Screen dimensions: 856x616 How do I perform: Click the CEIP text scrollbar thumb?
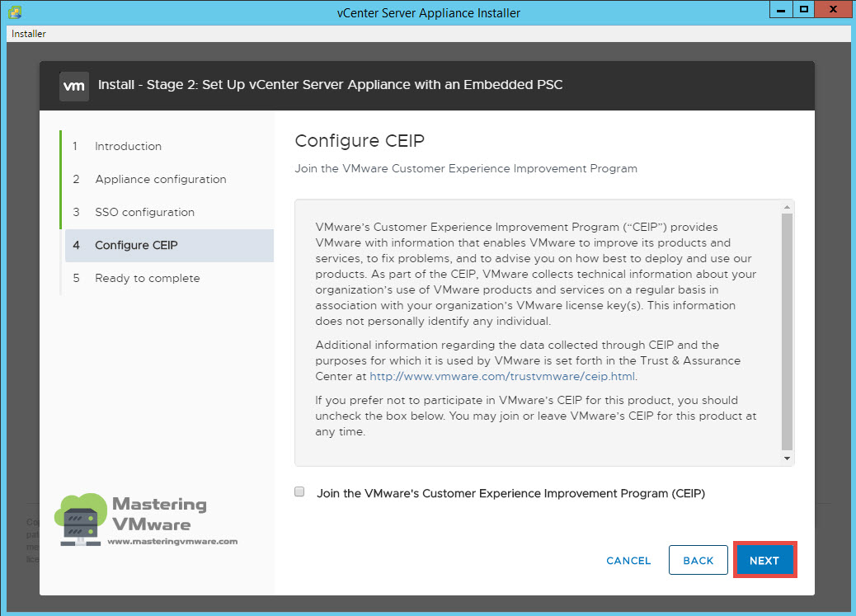click(787, 332)
